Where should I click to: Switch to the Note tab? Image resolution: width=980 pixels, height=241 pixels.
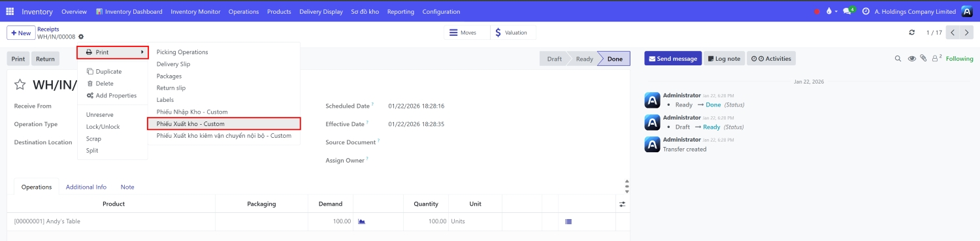tap(127, 187)
